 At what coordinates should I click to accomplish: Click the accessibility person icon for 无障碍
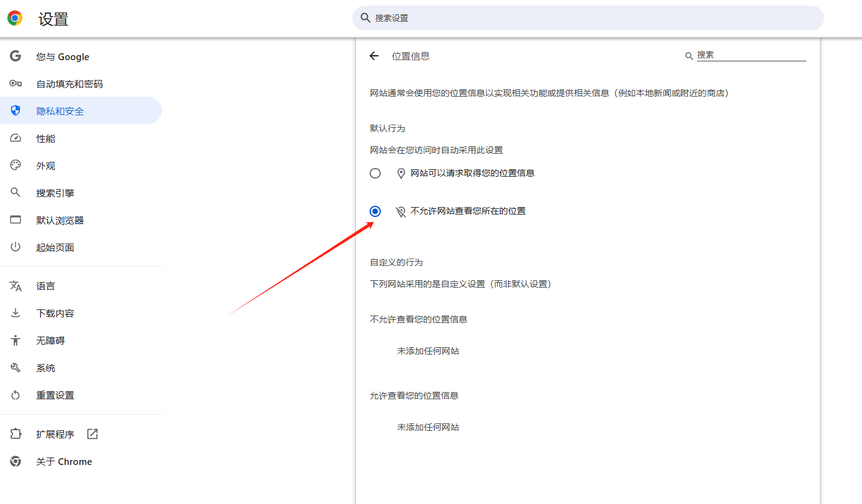(x=16, y=340)
